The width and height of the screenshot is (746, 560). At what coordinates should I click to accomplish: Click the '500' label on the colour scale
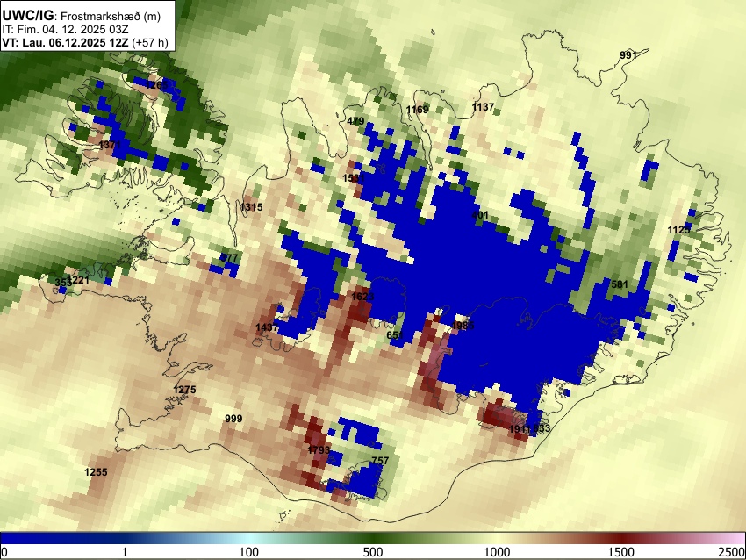point(373,552)
